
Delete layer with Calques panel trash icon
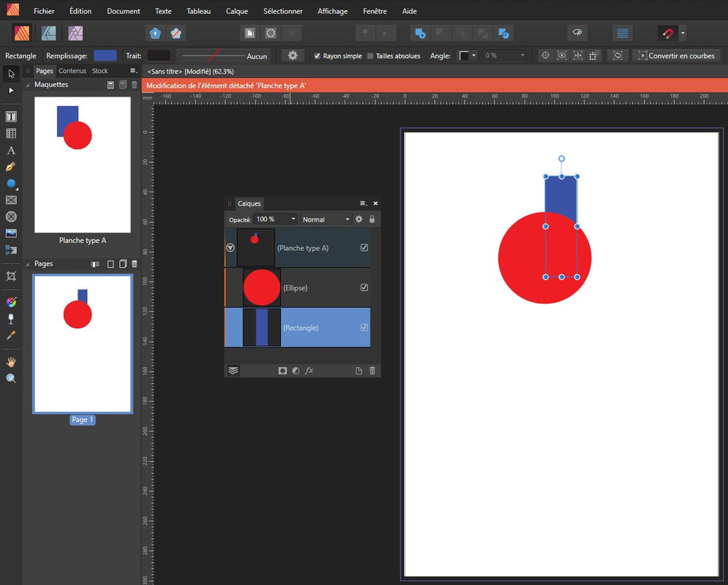tap(372, 371)
